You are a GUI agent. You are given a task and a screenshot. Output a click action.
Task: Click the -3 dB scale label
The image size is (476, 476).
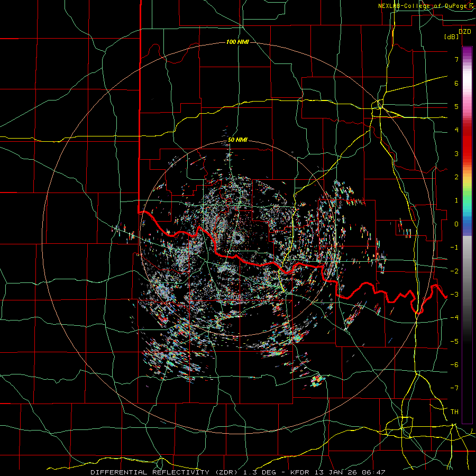[x=454, y=295]
